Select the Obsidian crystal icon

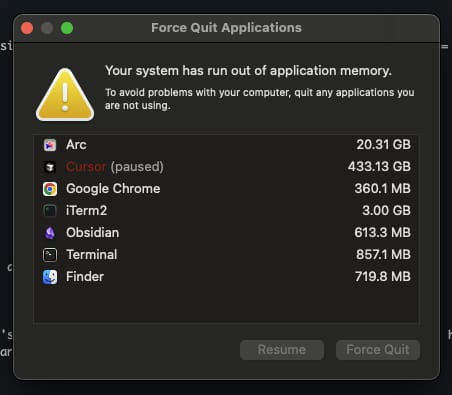click(x=50, y=233)
